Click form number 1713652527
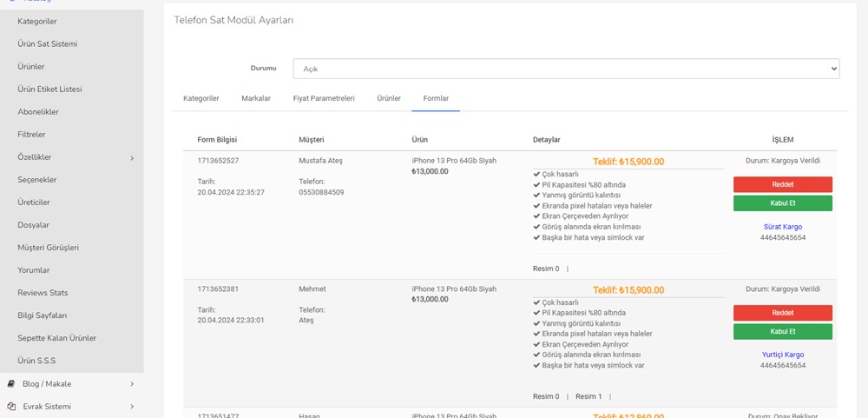868x418 pixels. point(218,161)
